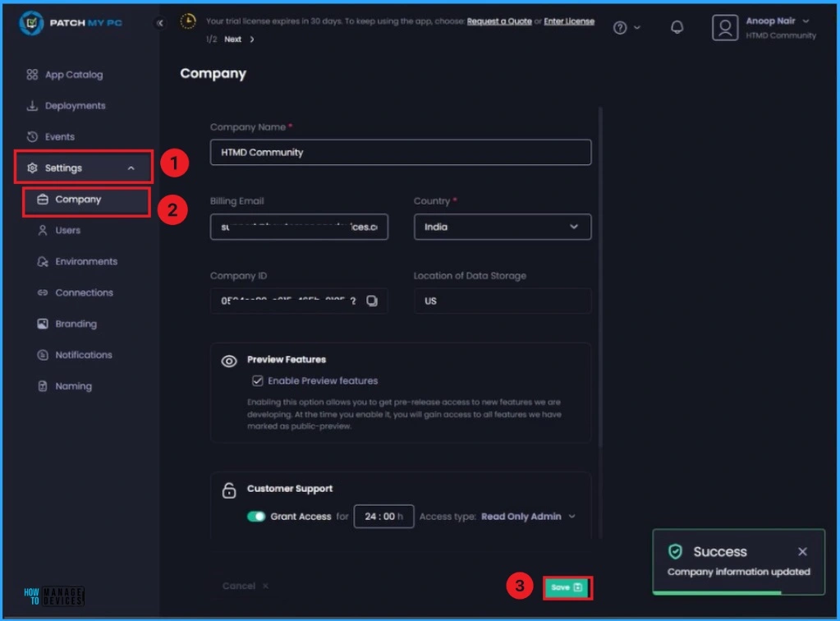Screen dimensions: 840x621
Task: Collapse the Settings menu chevron
Action: pyautogui.click(x=131, y=168)
